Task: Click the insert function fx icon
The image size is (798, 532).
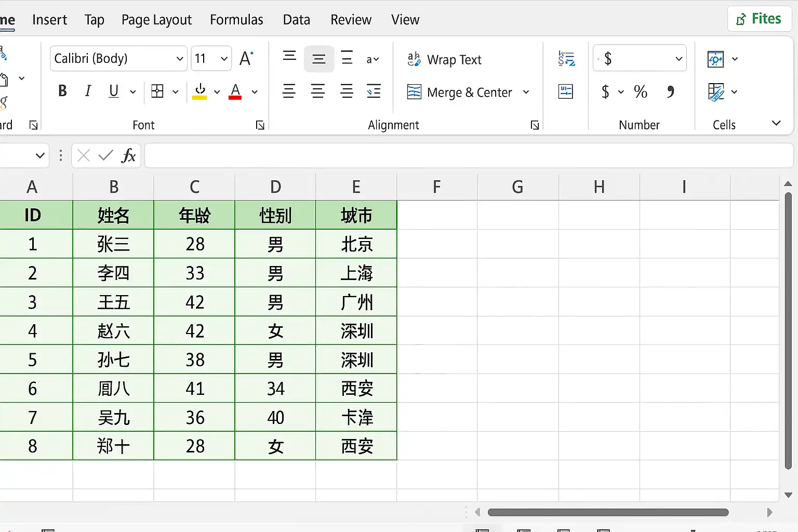Action: 128,155
